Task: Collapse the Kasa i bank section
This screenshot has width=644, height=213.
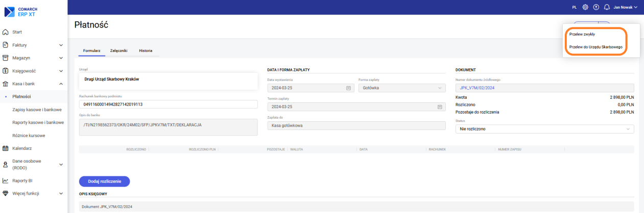Action: [x=61, y=84]
